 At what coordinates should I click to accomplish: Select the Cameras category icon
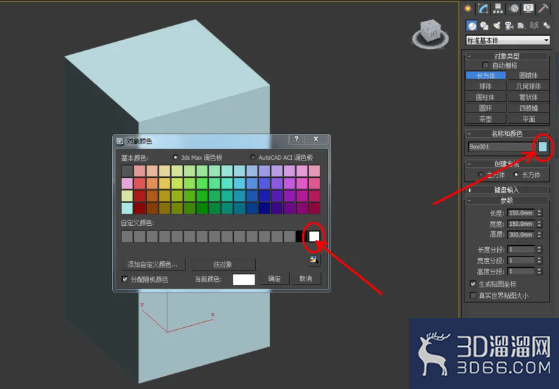pyautogui.click(x=509, y=26)
